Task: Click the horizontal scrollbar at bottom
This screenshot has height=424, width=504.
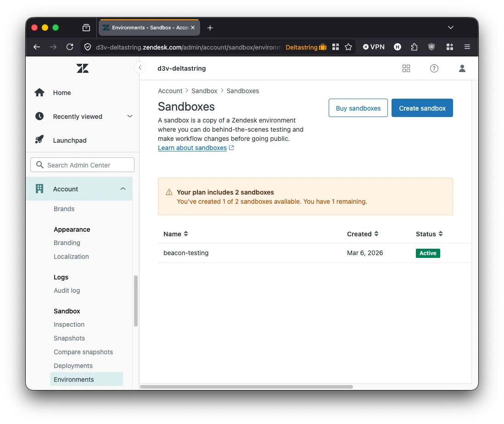Action: pos(246,387)
